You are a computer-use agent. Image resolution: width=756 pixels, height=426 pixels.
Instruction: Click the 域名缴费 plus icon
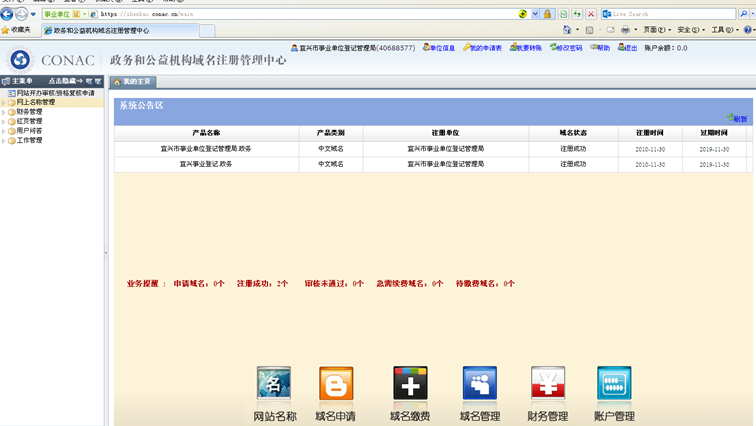tap(410, 383)
